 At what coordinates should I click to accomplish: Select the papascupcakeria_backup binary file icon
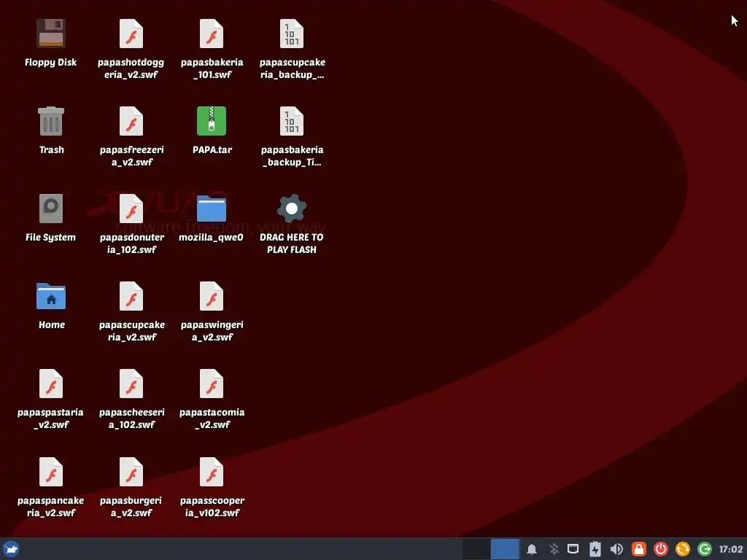tap(292, 34)
